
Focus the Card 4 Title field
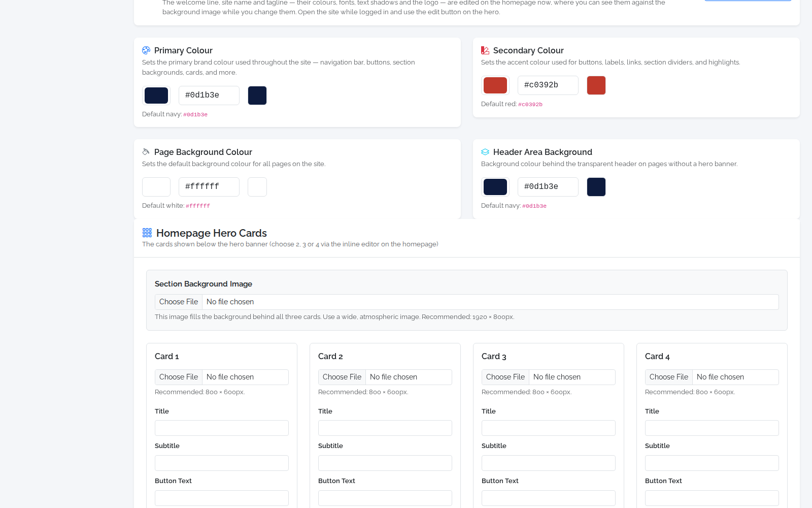click(712, 428)
